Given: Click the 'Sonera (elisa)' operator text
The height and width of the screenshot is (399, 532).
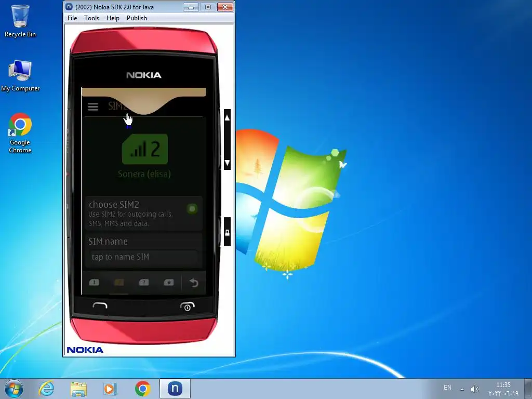Looking at the screenshot, I should (x=144, y=174).
